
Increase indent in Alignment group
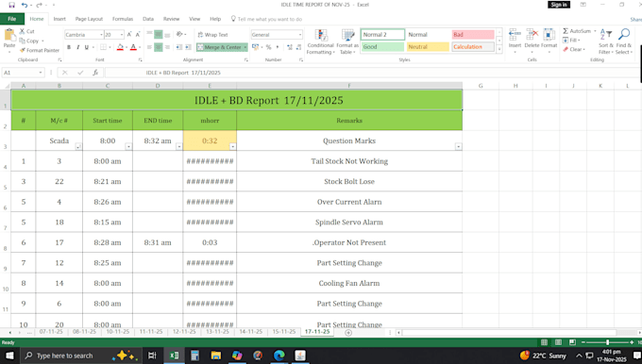point(188,47)
